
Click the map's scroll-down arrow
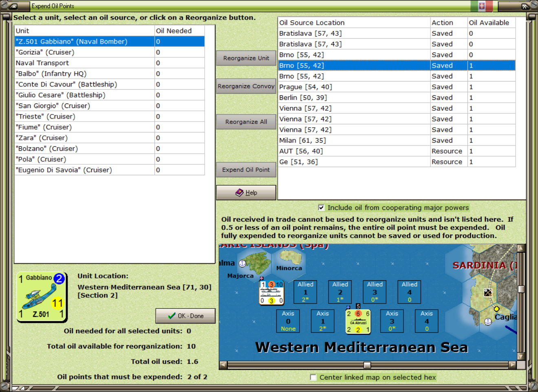(520, 357)
